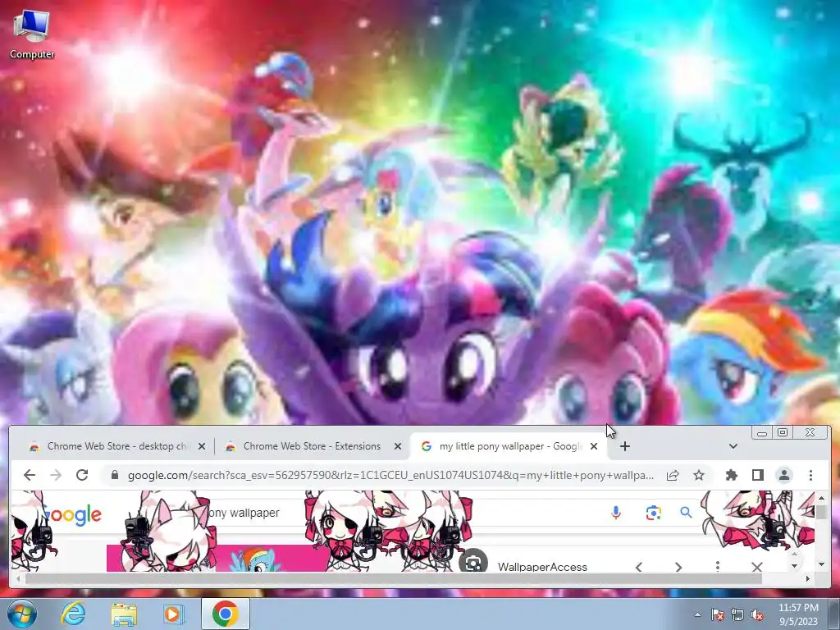
Task: Open tab search dropdown chevron
Action: tap(733, 446)
